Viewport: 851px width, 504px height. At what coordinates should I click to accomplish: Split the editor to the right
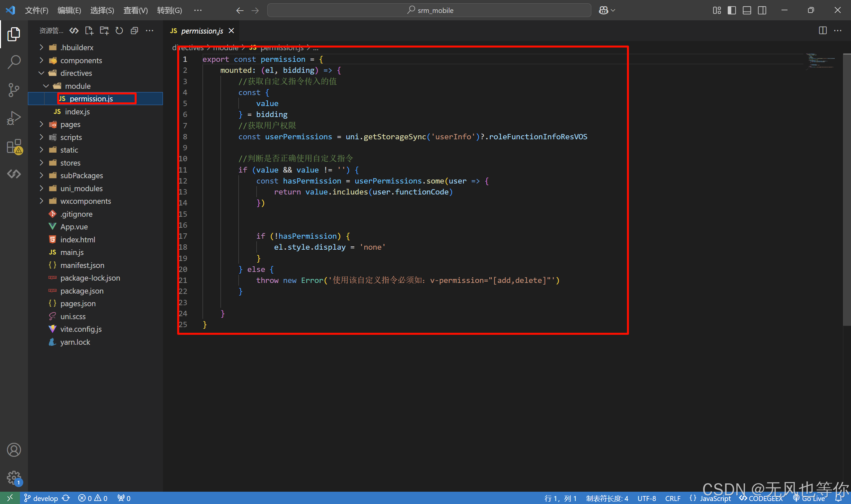(823, 31)
